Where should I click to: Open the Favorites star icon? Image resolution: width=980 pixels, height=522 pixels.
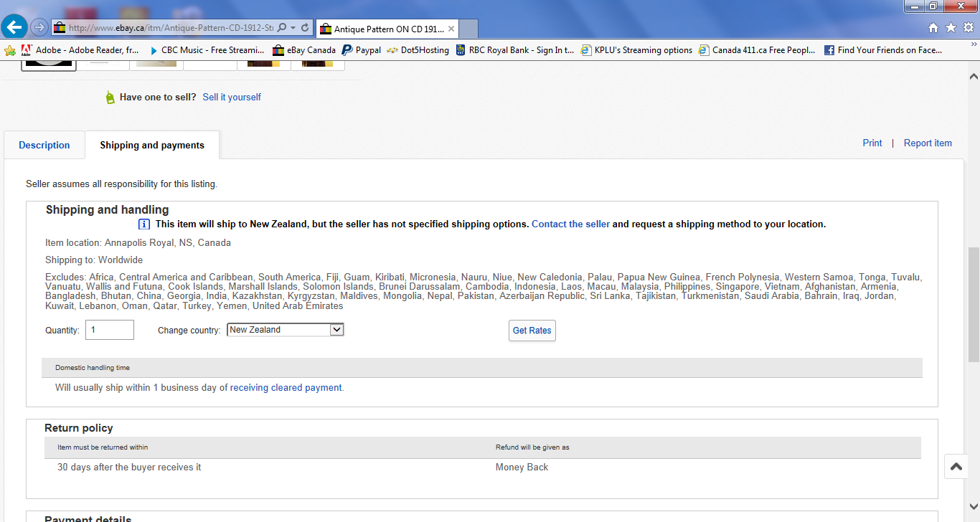click(x=951, y=28)
